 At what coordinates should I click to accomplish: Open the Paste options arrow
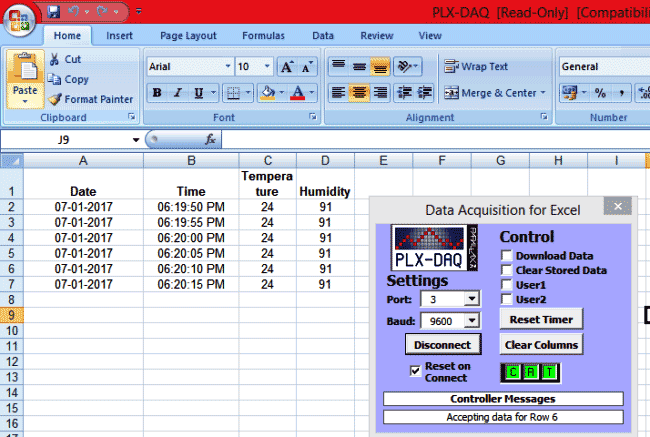(25, 102)
